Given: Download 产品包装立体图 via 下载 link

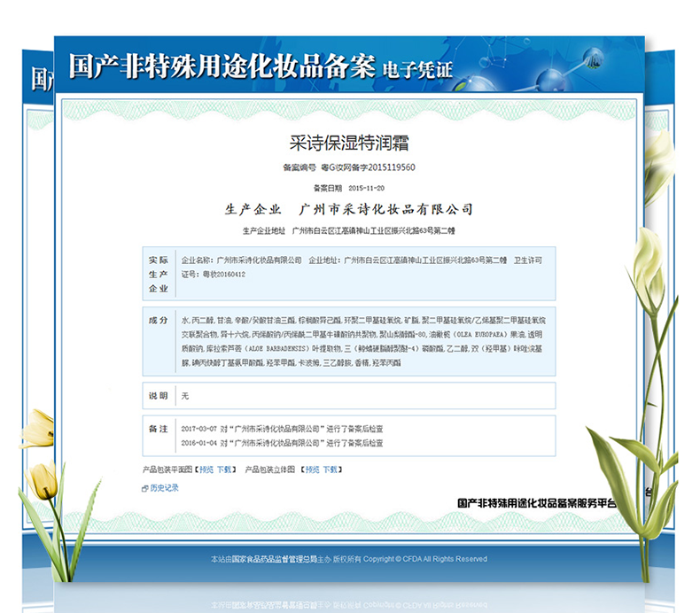Looking at the screenshot, I should coord(331,469).
